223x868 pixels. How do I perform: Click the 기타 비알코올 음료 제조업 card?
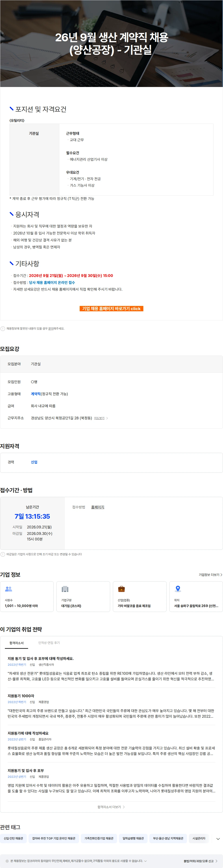coord(140,596)
